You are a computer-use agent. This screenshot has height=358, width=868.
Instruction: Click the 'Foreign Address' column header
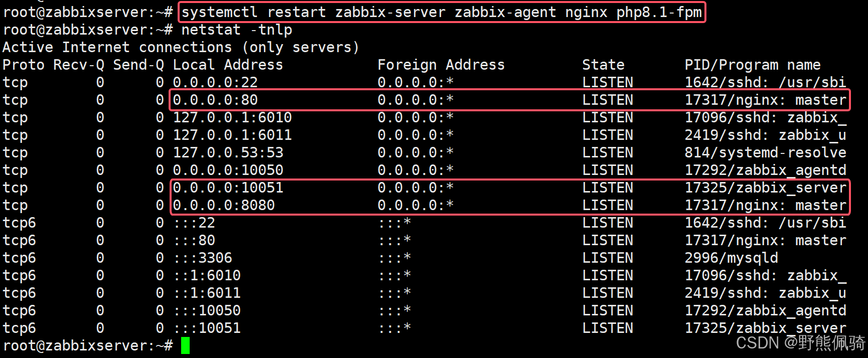[x=441, y=65]
